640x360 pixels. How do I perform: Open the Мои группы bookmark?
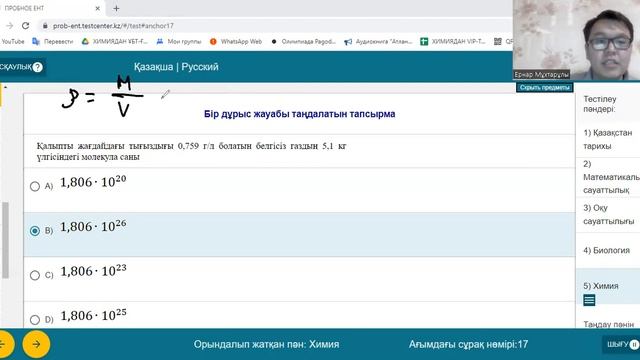pos(179,42)
